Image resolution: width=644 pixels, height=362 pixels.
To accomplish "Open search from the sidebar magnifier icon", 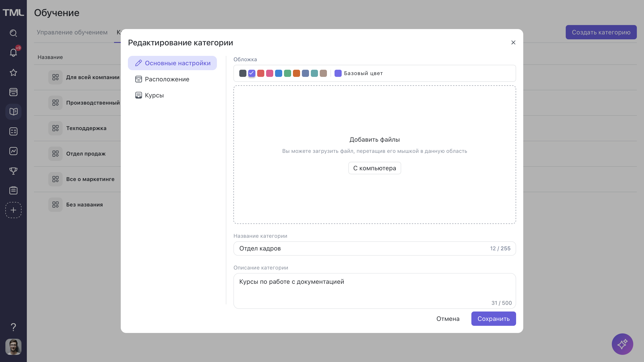I will click(13, 33).
